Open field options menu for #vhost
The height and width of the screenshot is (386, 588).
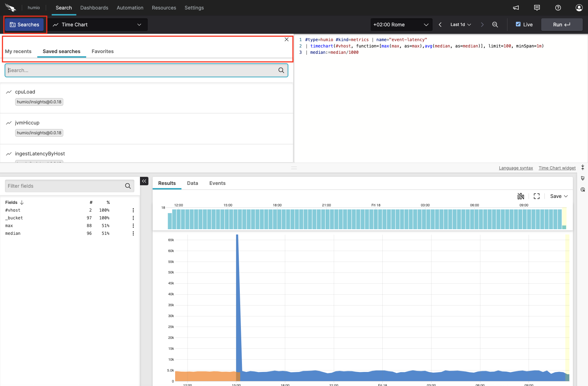(x=133, y=210)
